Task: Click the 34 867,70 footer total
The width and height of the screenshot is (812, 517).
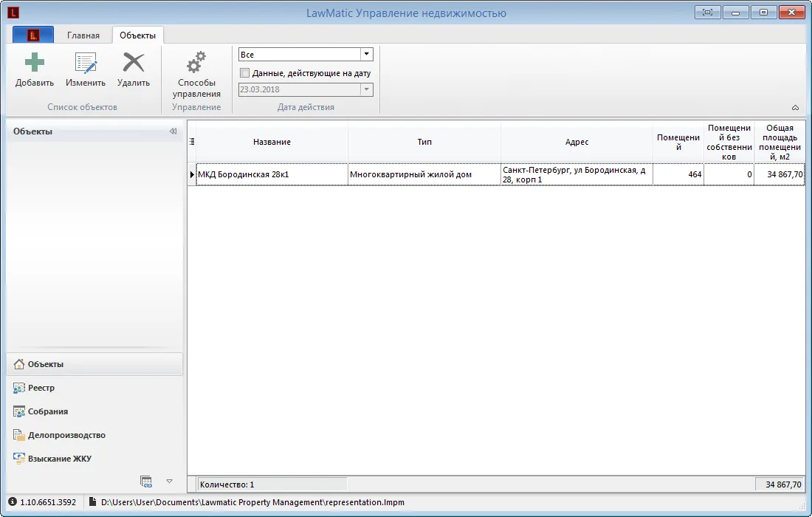Action: tap(780, 485)
